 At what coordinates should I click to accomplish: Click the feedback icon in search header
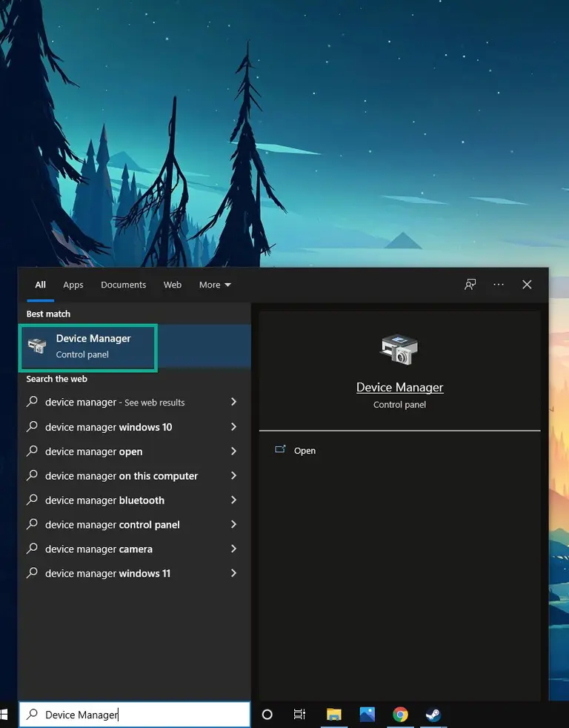tap(470, 284)
